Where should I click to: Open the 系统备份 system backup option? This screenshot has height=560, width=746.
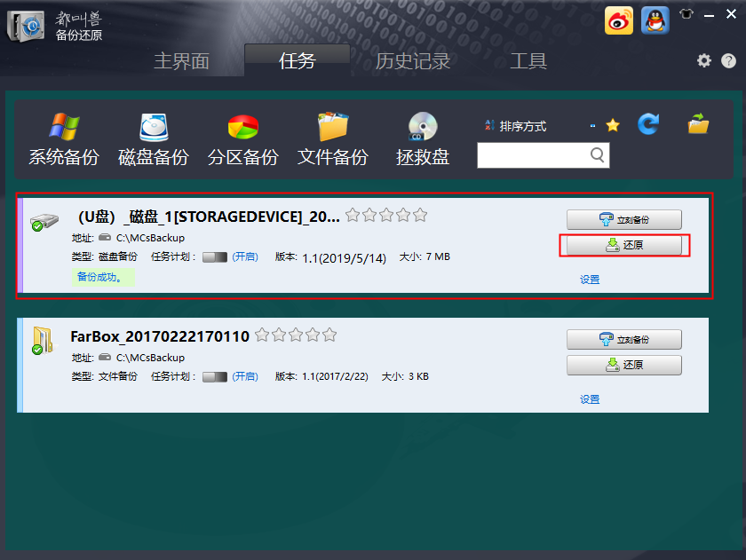64,139
